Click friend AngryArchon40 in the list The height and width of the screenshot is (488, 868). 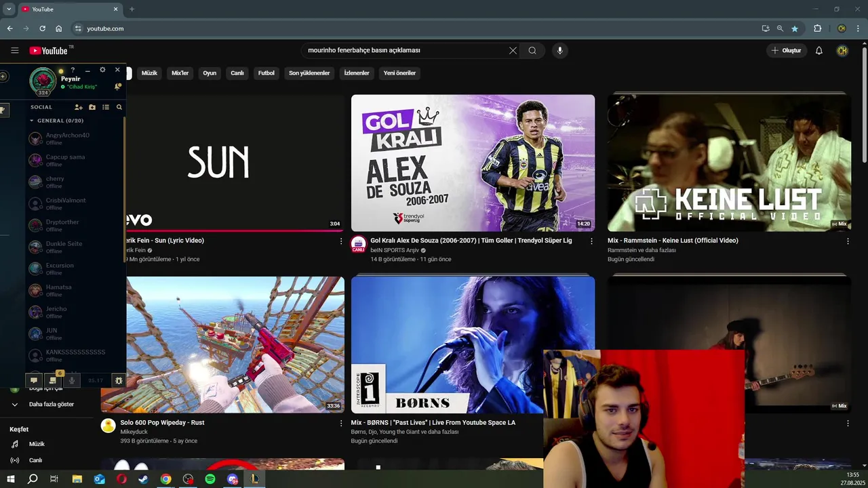pyautogui.click(x=75, y=138)
